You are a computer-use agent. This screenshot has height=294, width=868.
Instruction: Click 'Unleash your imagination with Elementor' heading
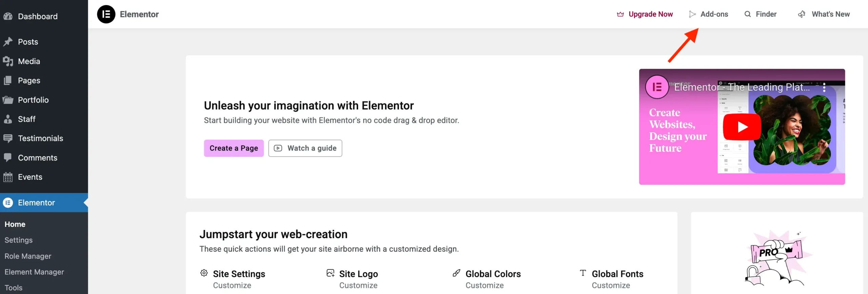tap(309, 105)
